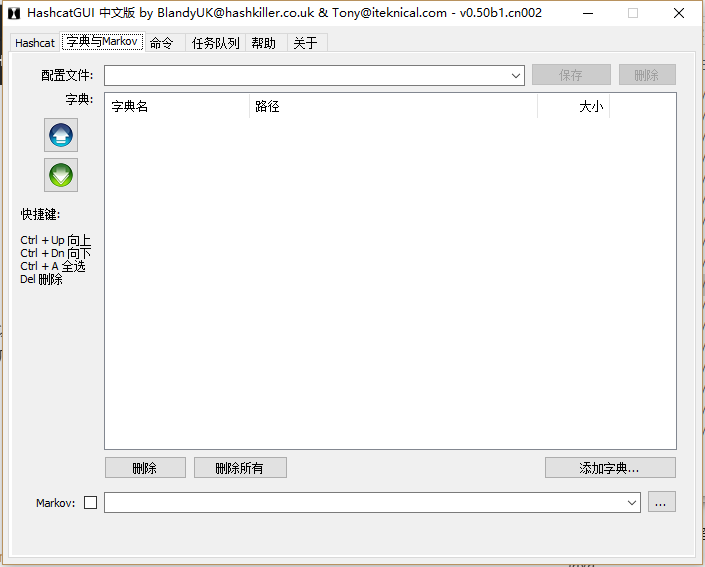Select the 字典与Markov tab
Screen dimensions: 705x567
click(103, 41)
